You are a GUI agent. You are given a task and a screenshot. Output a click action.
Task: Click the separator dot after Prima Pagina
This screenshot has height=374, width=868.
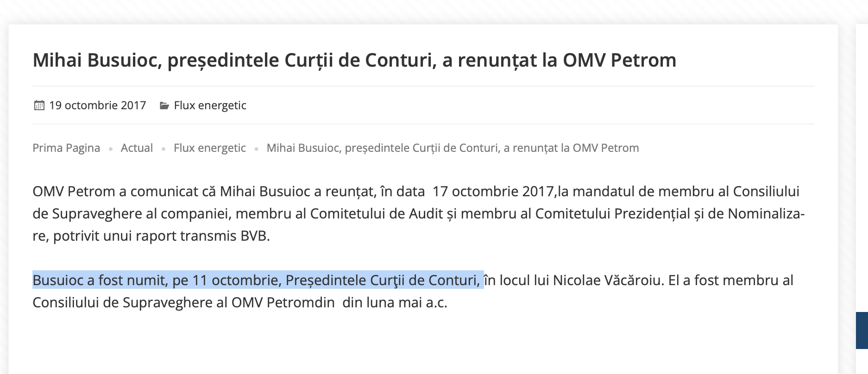[111, 149]
